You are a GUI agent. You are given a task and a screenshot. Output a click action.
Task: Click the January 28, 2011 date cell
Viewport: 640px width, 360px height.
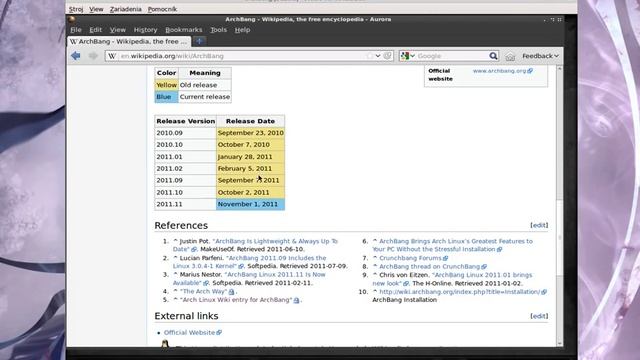(x=250, y=157)
